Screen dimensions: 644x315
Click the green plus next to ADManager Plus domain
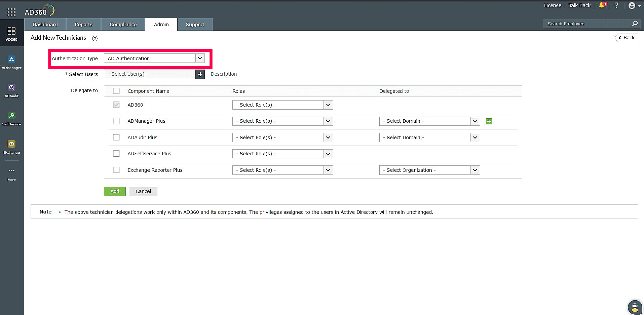[489, 121]
